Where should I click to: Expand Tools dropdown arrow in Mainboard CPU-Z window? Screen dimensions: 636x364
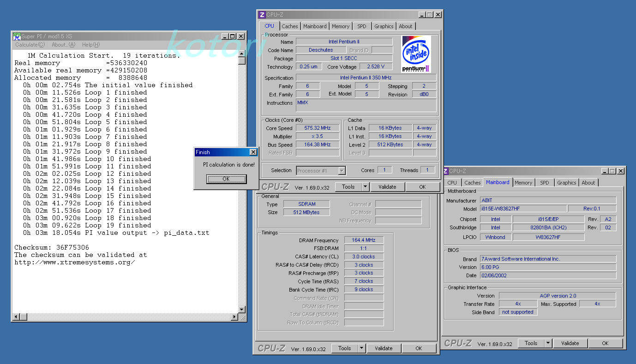pos(548,343)
